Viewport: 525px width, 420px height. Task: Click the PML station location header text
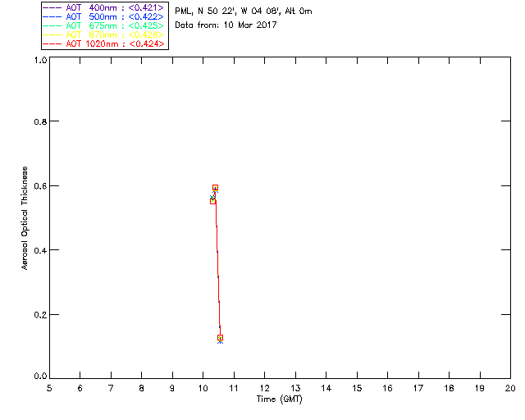pos(244,11)
